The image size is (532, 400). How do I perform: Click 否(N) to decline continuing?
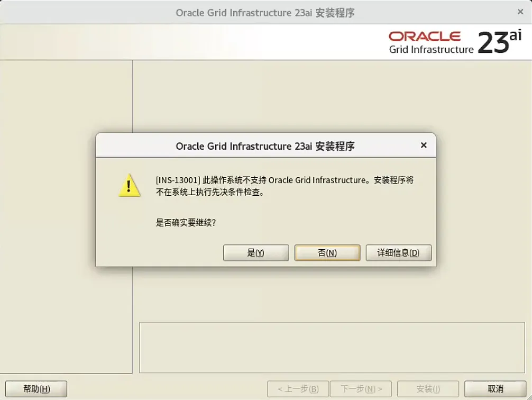tap(327, 252)
